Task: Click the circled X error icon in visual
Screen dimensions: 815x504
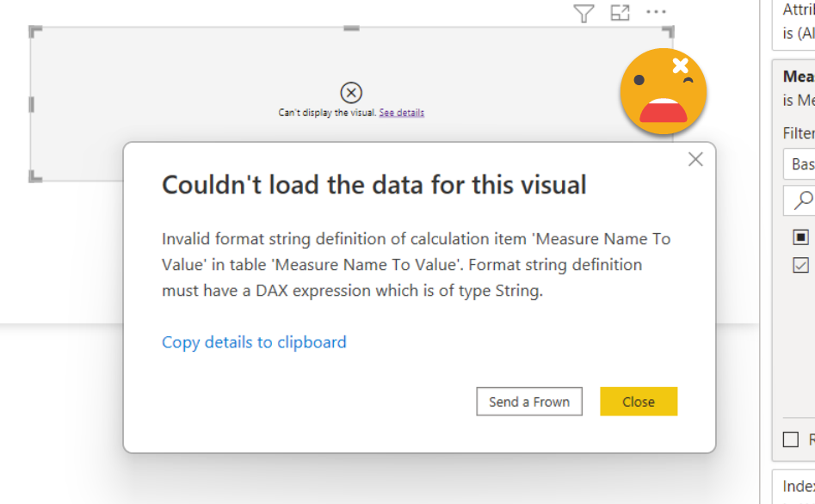Action: (351, 93)
